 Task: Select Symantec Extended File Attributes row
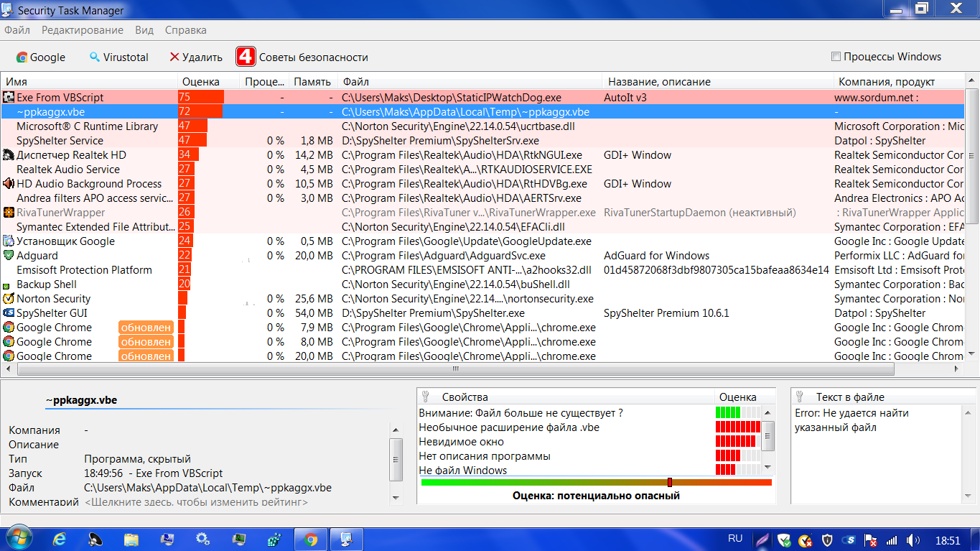[483, 226]
